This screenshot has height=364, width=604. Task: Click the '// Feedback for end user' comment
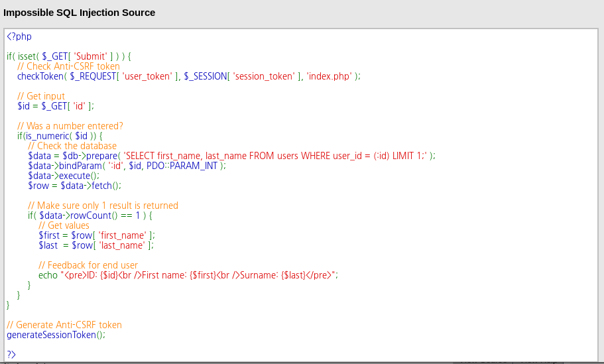(88, 265)
